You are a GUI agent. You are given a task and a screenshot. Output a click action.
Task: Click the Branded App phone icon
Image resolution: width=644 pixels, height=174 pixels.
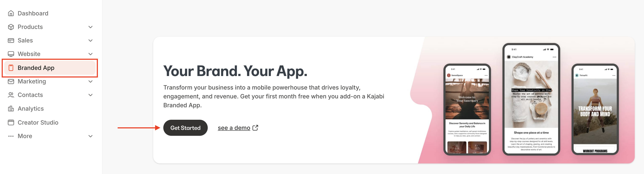[11, 68]
